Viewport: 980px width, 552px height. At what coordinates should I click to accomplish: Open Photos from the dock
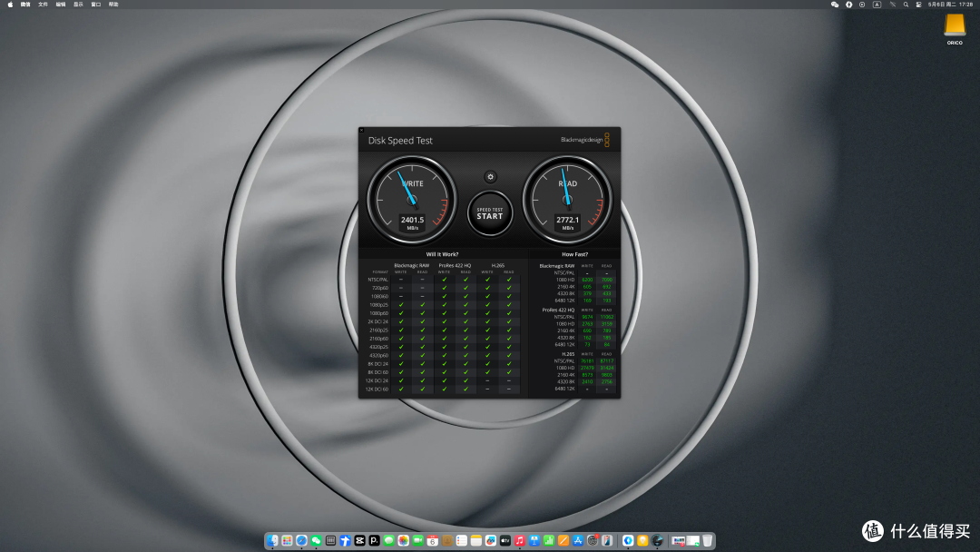pos(403,540)
